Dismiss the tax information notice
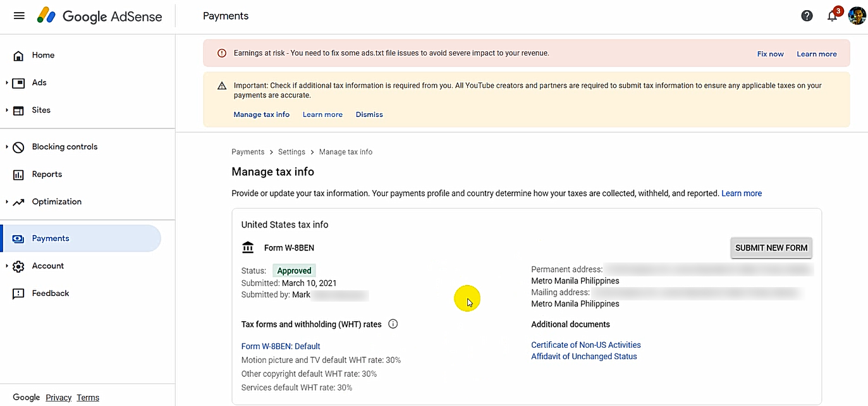The width and height of the screenshot is (868, 406). tap(369, 114)
